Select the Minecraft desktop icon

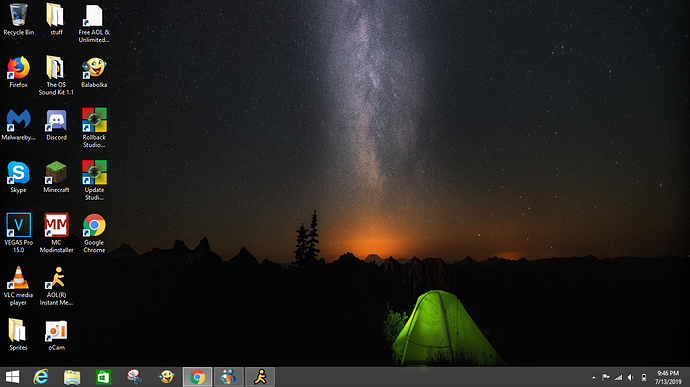click(x=56, y=177)
